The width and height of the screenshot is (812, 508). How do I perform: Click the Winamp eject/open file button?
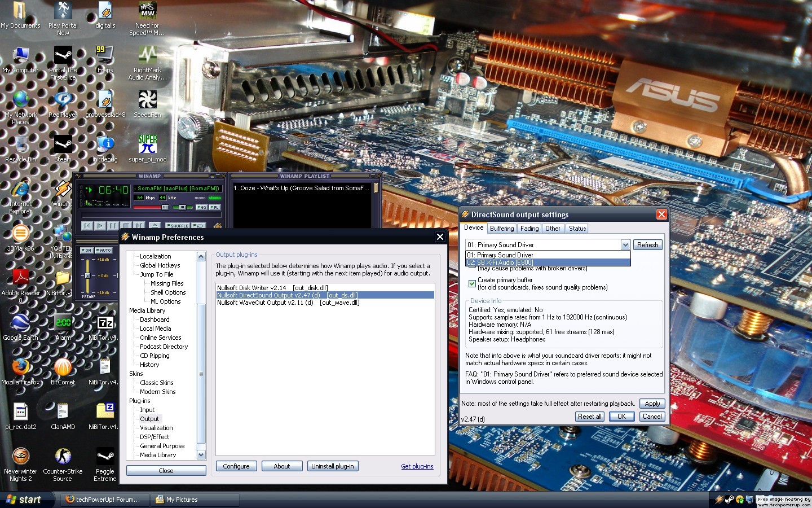coord(155,226)
